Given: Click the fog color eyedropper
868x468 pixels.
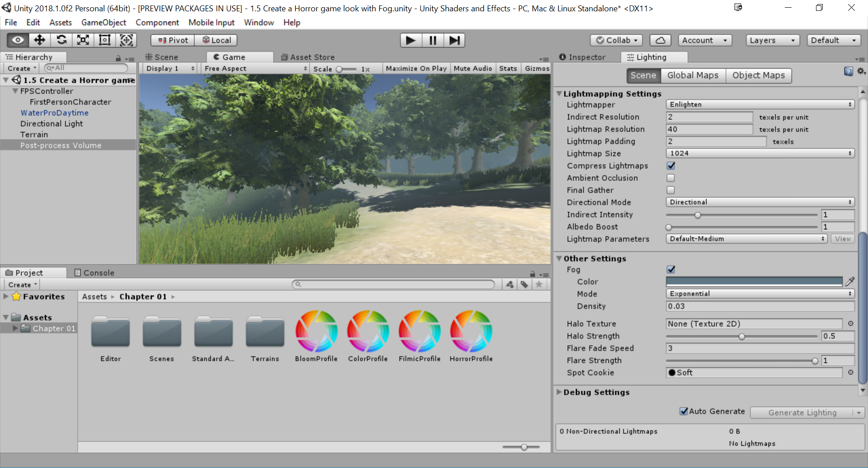Looking at the screenshot, I should tap(850, 282).
